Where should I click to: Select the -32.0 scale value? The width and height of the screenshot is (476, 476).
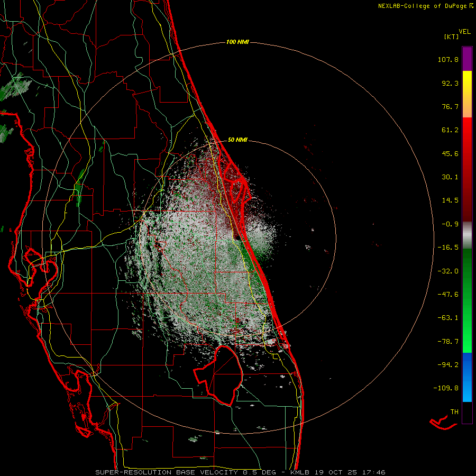tap(448, 271)
